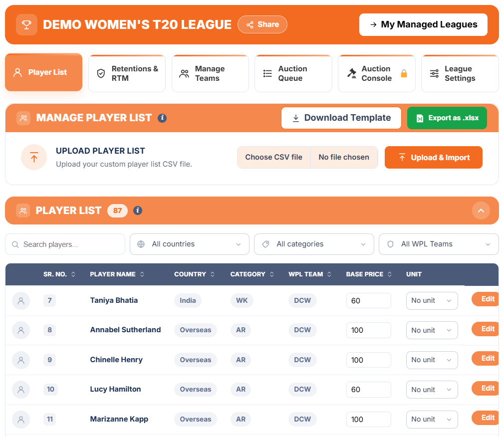Sort by Category arrows icon
The width and height of the screenshot is (504, 437).
tap(272, 274)
